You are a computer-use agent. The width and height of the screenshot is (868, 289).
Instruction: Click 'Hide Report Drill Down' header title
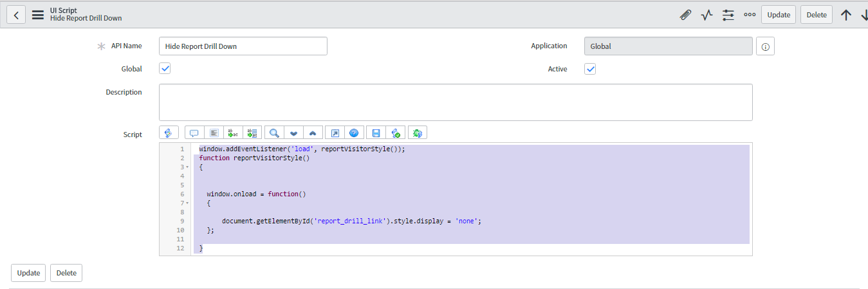point(86,18)
